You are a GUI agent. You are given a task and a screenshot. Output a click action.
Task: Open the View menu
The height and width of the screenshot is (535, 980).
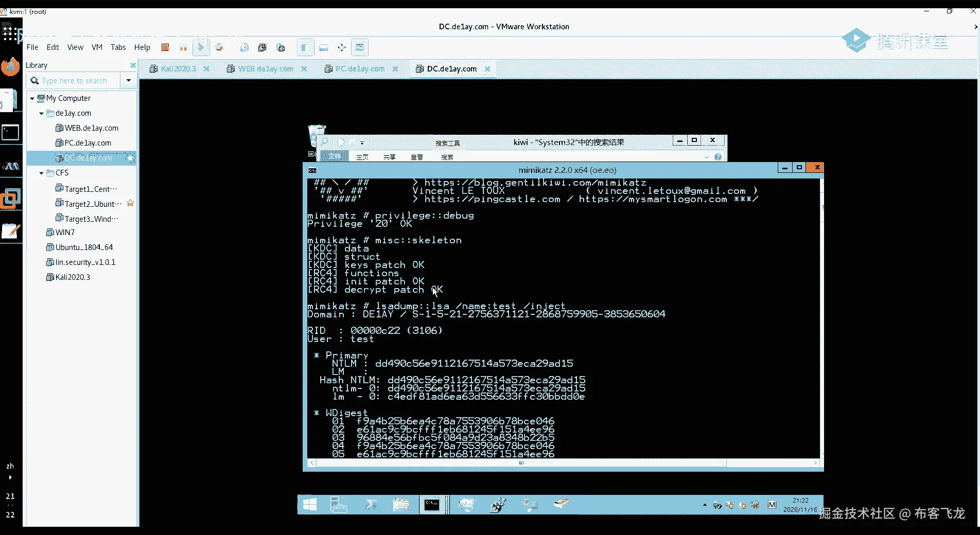click(x=75, y=47)
